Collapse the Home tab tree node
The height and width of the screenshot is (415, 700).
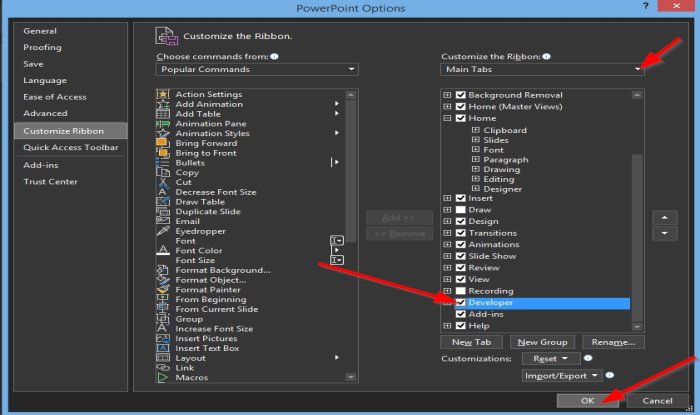point(447,118)
